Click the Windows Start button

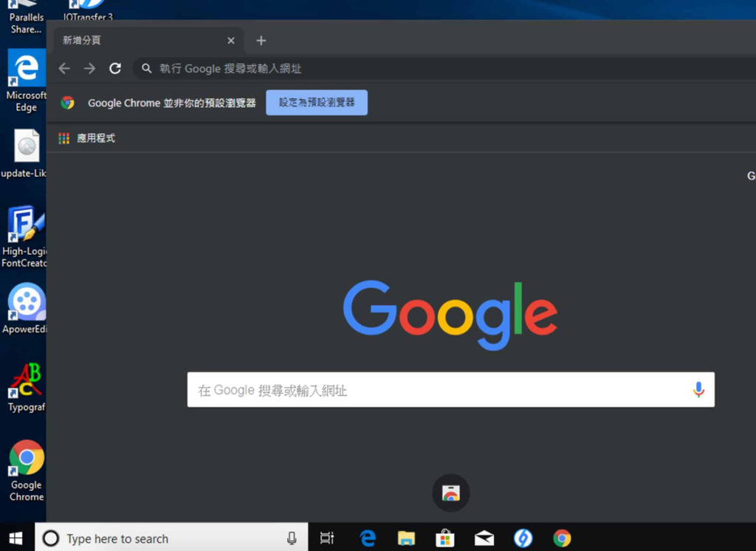tap(16, 538)
